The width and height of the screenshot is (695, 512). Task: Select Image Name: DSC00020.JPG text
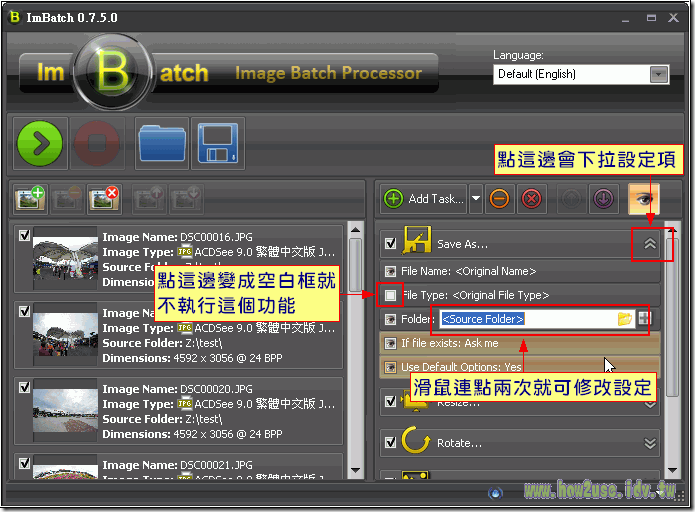[x=177, y=389]
